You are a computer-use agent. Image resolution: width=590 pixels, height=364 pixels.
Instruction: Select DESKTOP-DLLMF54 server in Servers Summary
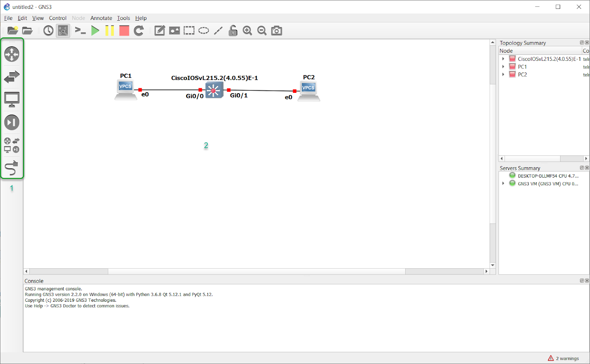click(x=544, y=176)
